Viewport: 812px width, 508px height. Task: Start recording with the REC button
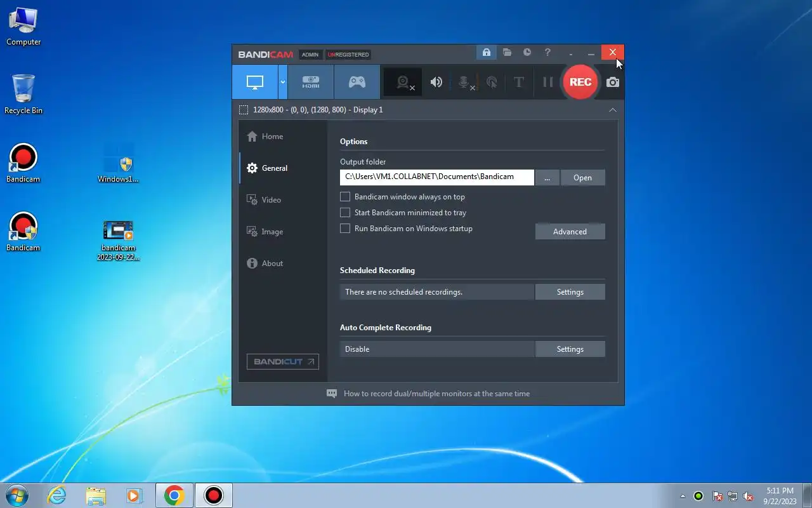tap(580, 82)
